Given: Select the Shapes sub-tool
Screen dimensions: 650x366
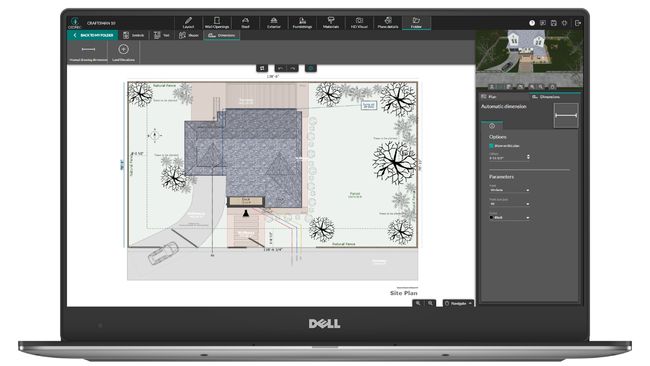Looking at the screenshot, I should [189, 35].
